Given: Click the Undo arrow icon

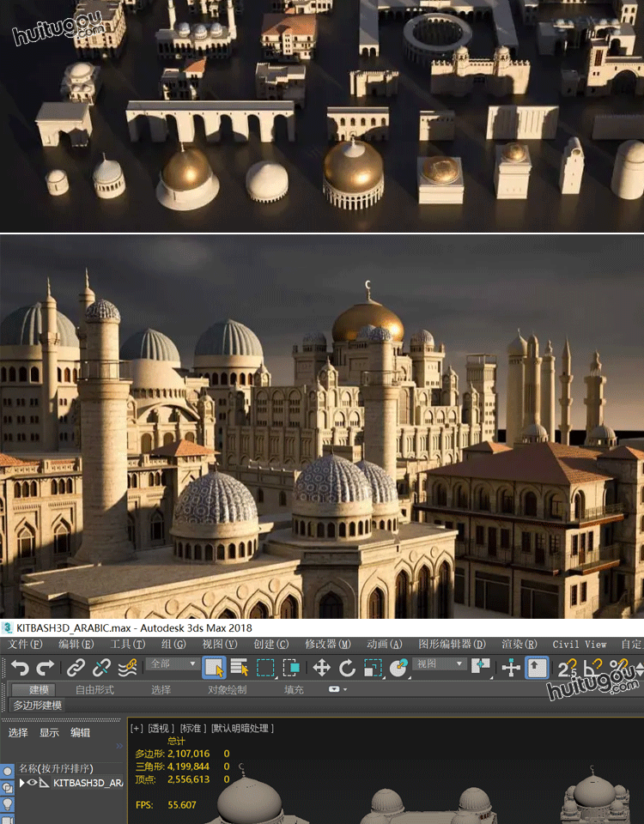Looking at the screenshot, I should (20, 667).
